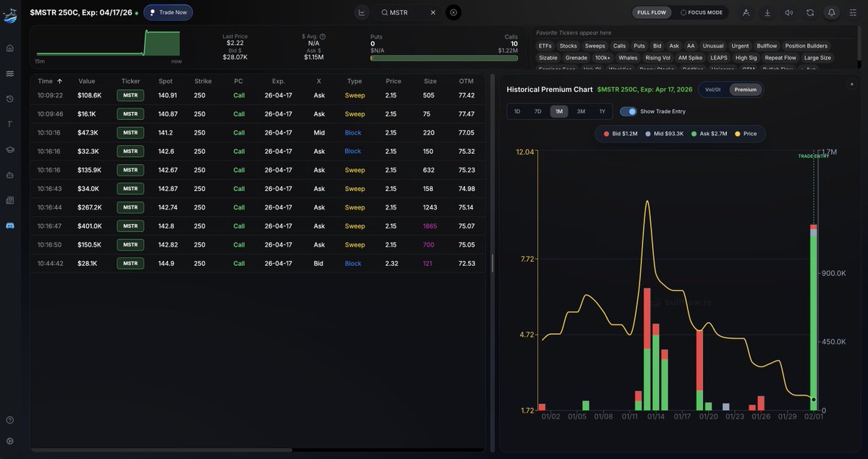Click the Bullflow whale logo
The height and width of the screenshot is (459, 868).
pos(10,14)
